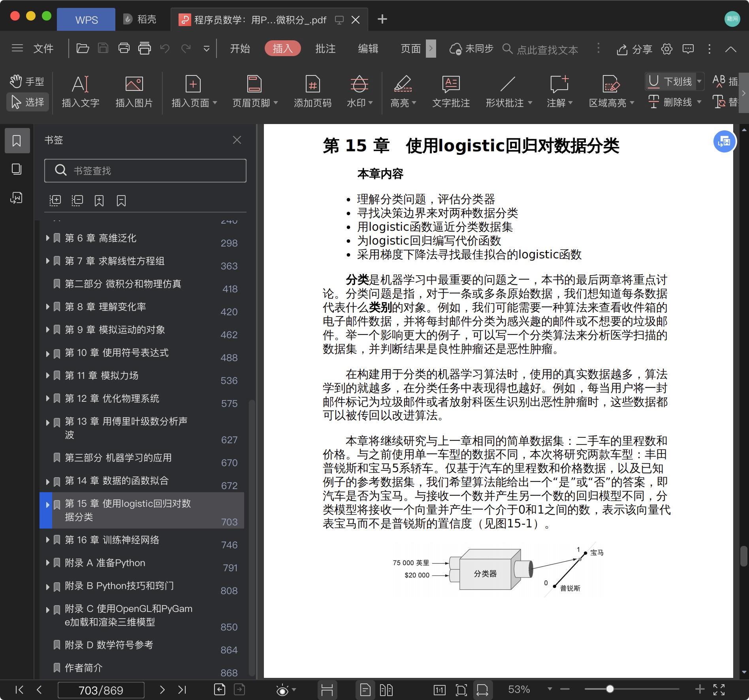Open a new tab with plus

click(x=382, y=19)
